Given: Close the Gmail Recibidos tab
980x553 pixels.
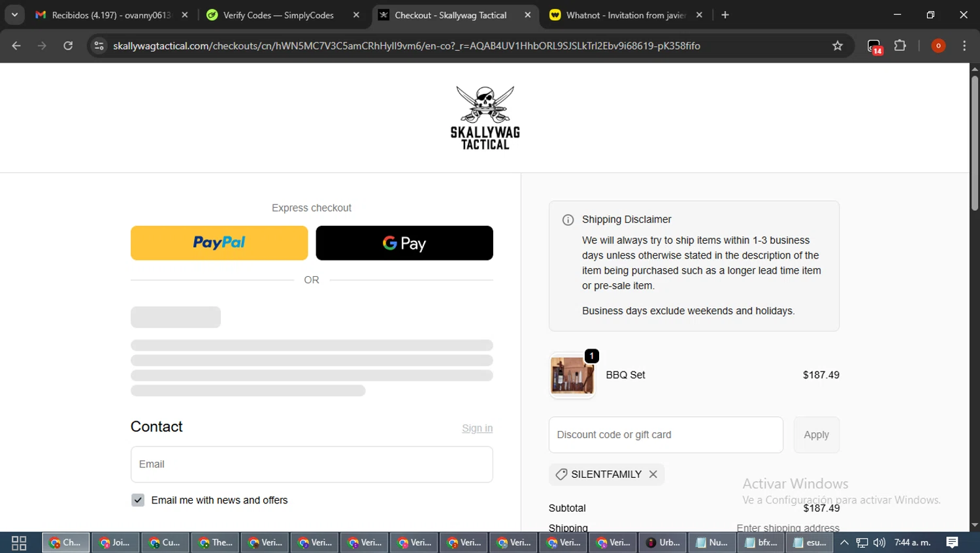Looking at the screenshot, I should click(x=185, y=15).
